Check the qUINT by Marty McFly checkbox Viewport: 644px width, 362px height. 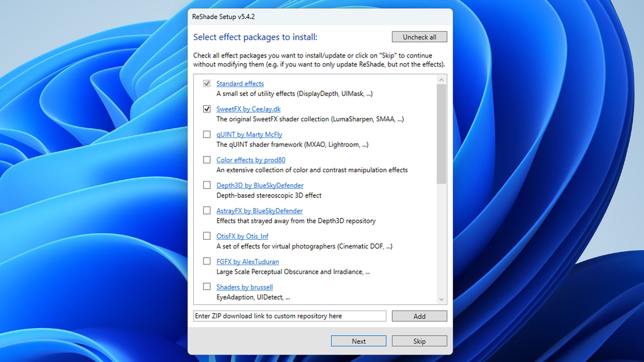pos(207,134)
